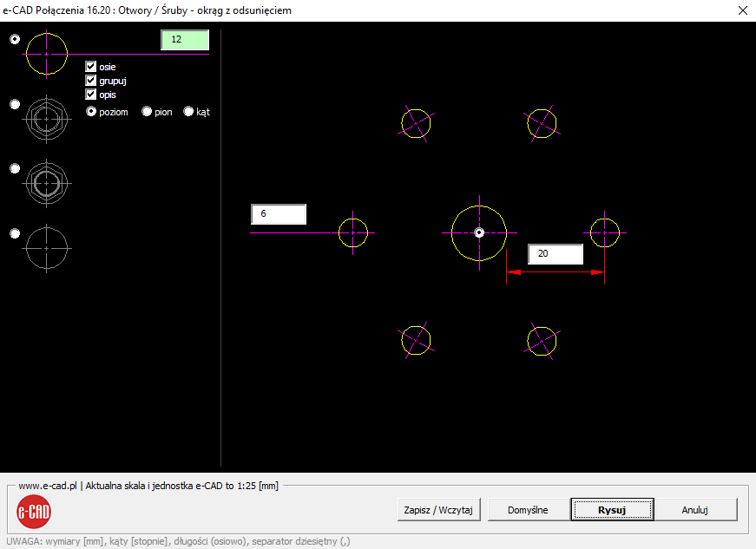Select the hex nut with washer radio option

pos(15,168)
